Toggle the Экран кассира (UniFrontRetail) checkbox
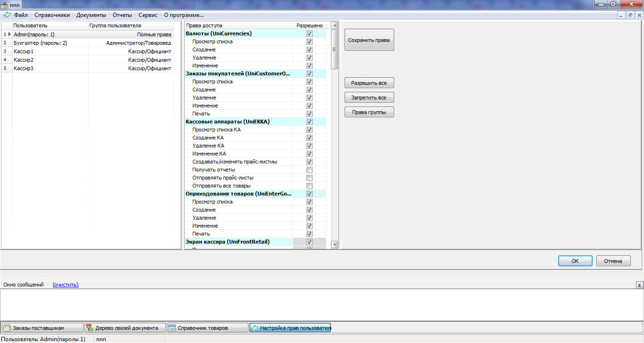 point(309,242)
